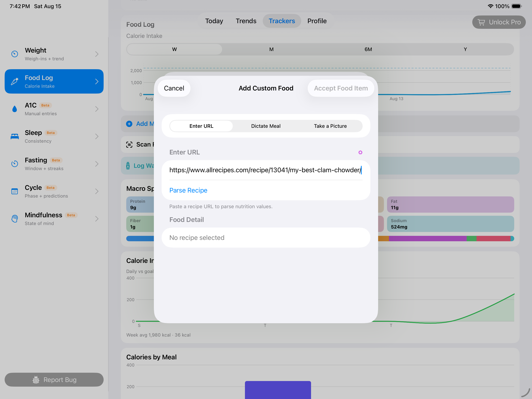Open the Today tab
The image size is (532, 399).
[x=214, y=21]
